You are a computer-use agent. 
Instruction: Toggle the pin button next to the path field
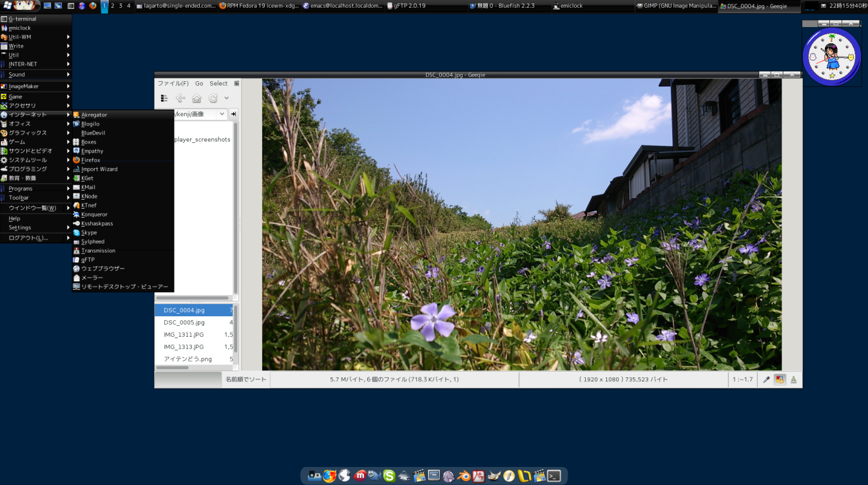point(233,114)
